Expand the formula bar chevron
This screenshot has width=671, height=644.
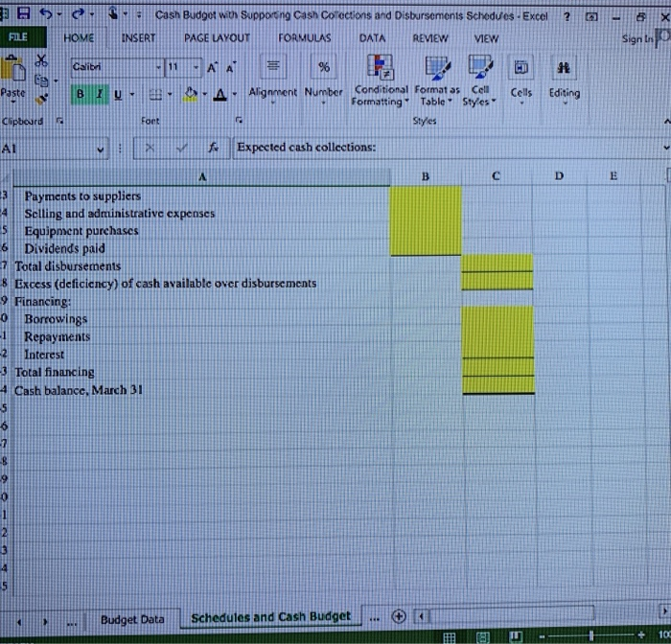[666, 148]
